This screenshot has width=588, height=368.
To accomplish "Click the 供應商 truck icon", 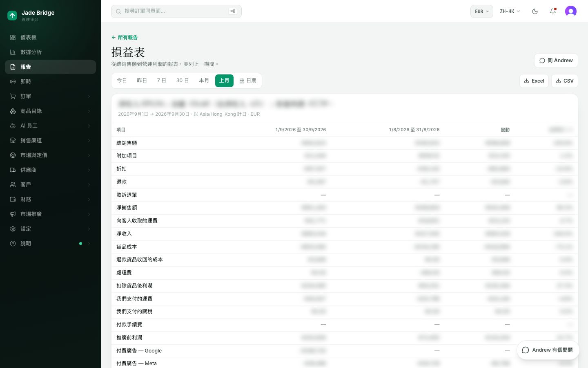I will coord(13,170).
